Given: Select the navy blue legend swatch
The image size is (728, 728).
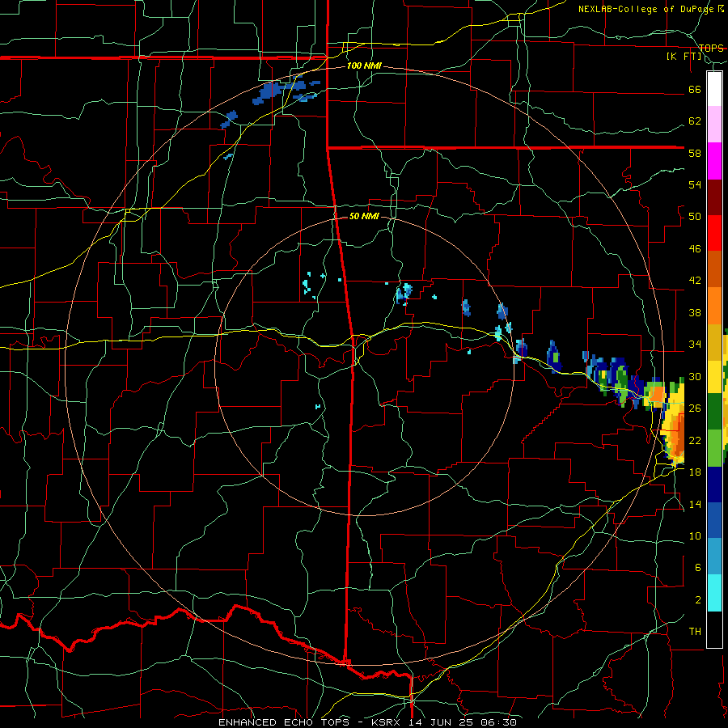Looking at the screenshot, I should coord(714,485).
